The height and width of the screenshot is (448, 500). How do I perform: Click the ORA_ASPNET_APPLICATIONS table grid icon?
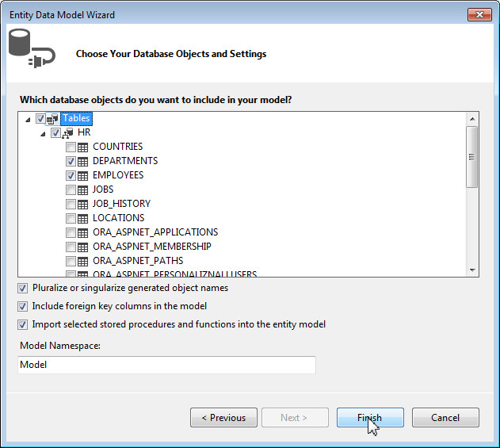coord(83,233)
